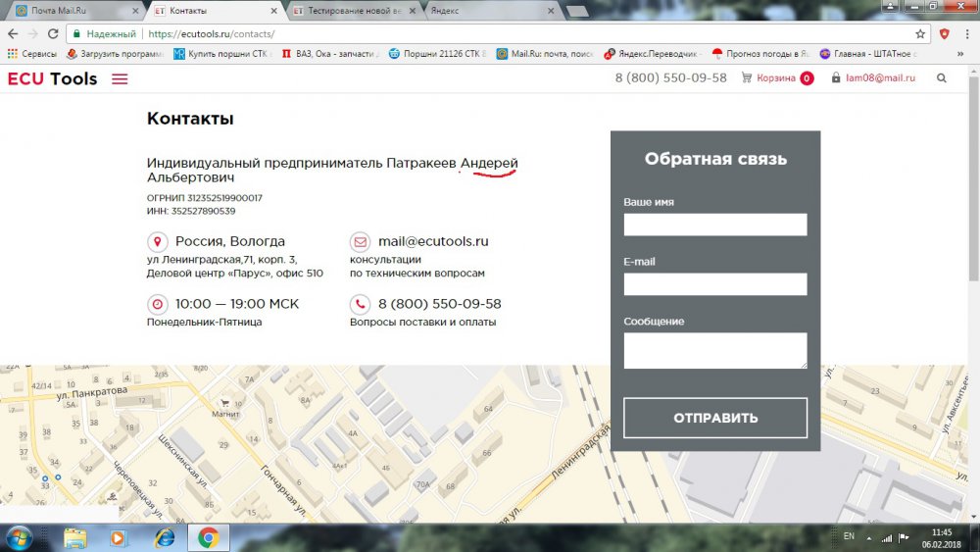Focus the Ваше имя input field
This screenshot has height=552, width=980.
(x=715, y=226)
